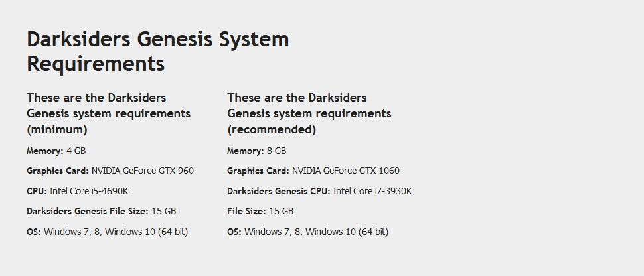
Task: Click the Intel Core i7-3930K text
Action: coord(372,191)
